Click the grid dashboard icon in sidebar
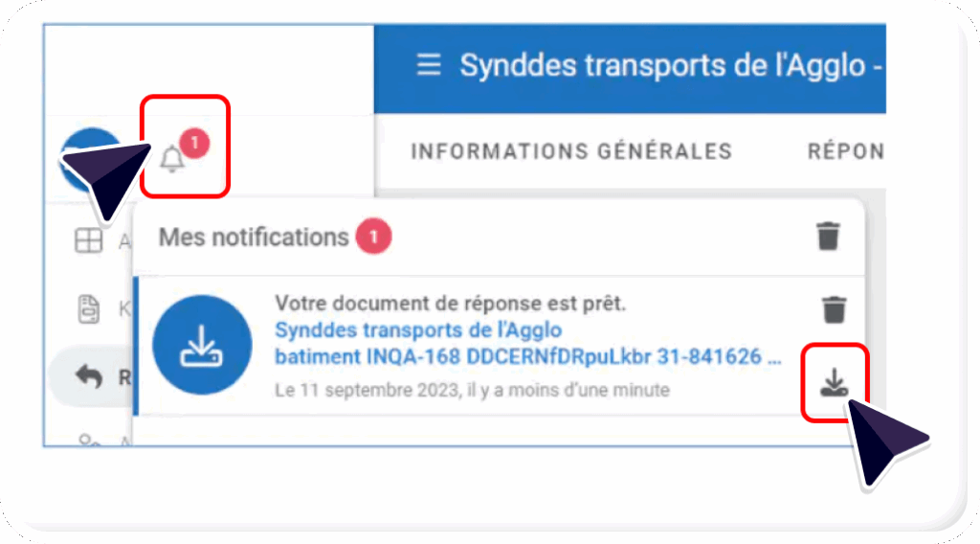This screenshot has width=980, height=544. coord(88,241)
